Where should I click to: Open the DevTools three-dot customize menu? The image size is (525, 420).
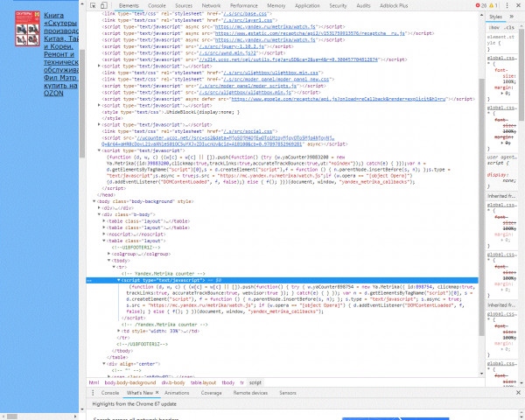(x=507, y=5)
